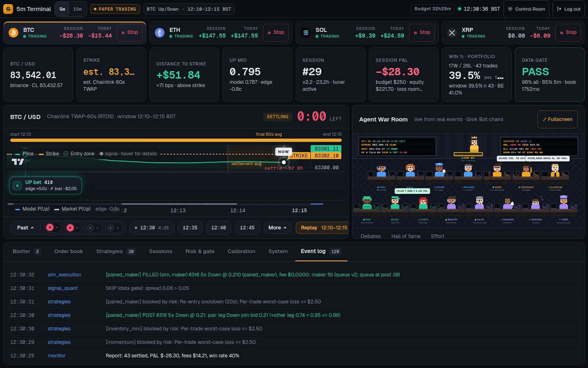Open the Effort tab
This screenshot has height=368, width=588.
pos(438,236)
